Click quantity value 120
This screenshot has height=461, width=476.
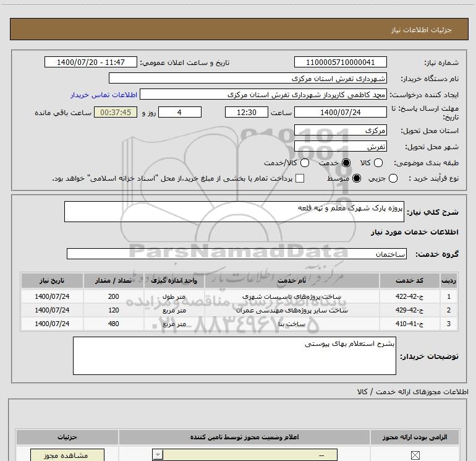[x=113, y=310]
